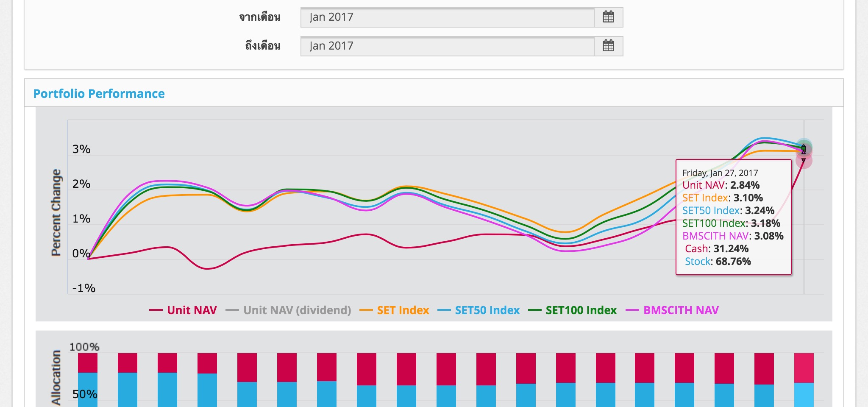This screenshot has height=407, width=868.
Task: Click the SET100 Index: 3.18% tooltip line
Action: coord(731,223)
